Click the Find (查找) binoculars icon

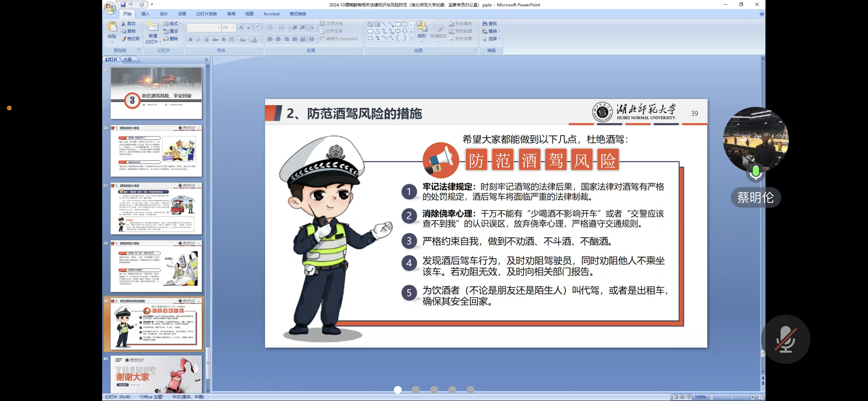click(485, 24)
